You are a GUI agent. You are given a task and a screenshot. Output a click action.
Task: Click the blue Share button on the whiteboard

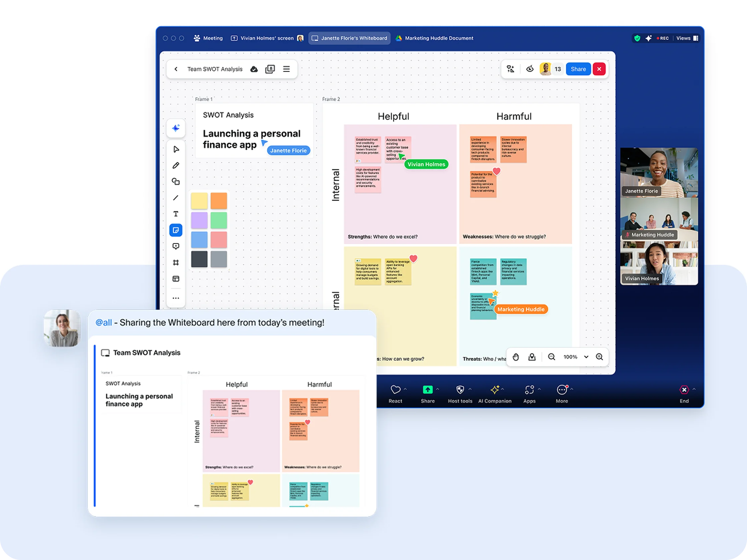(579, 69)
